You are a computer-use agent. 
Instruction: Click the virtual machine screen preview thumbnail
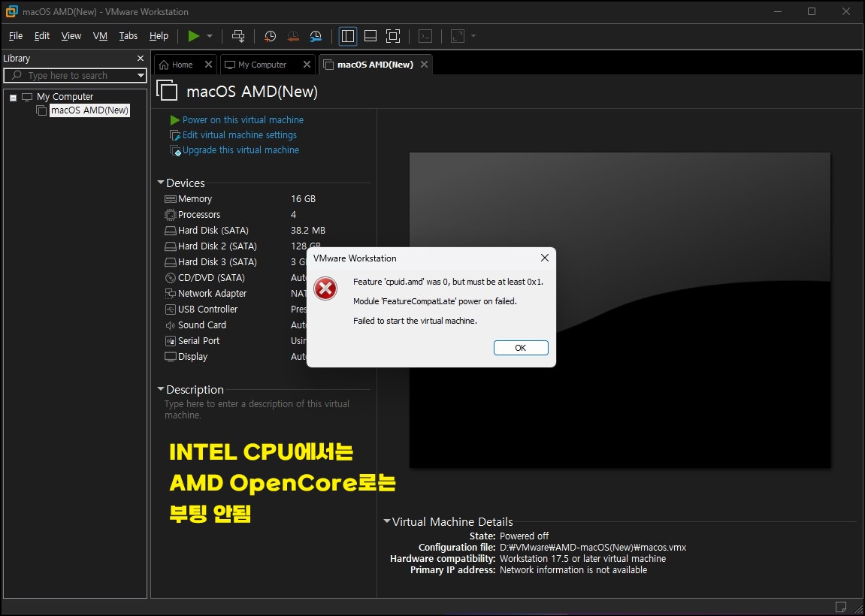click(619, 310)
